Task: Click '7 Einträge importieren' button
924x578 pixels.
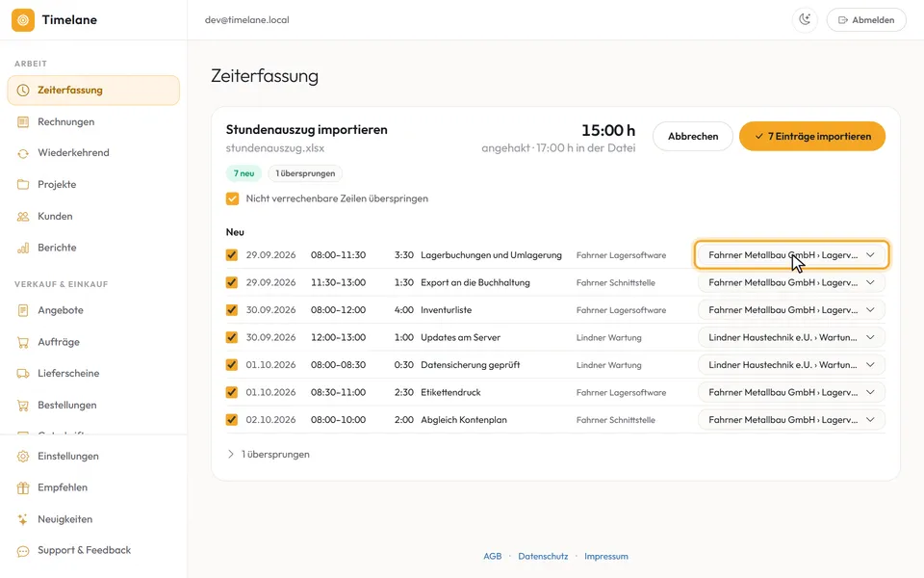Action: (812, 136)
